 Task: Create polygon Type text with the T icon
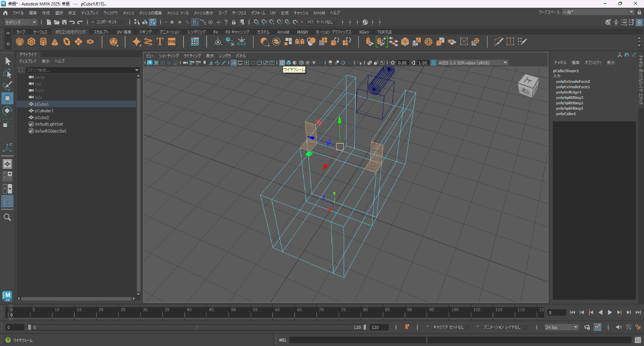160,42
